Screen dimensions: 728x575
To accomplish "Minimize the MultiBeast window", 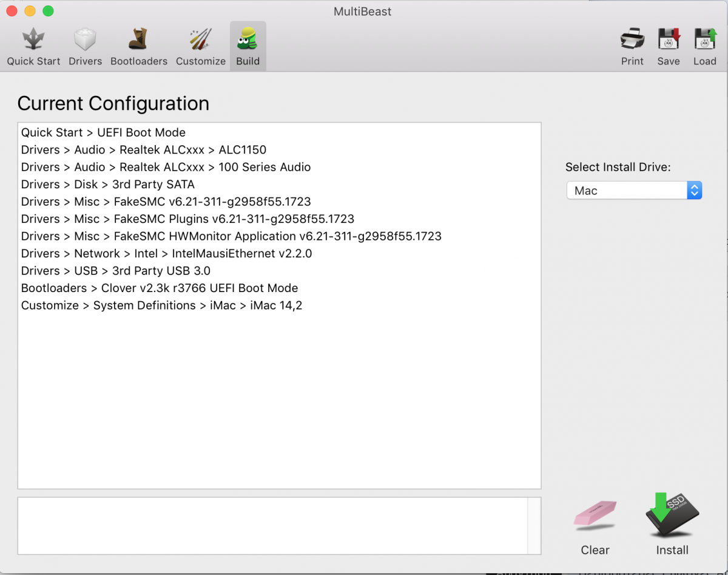I will pos(30,12).
